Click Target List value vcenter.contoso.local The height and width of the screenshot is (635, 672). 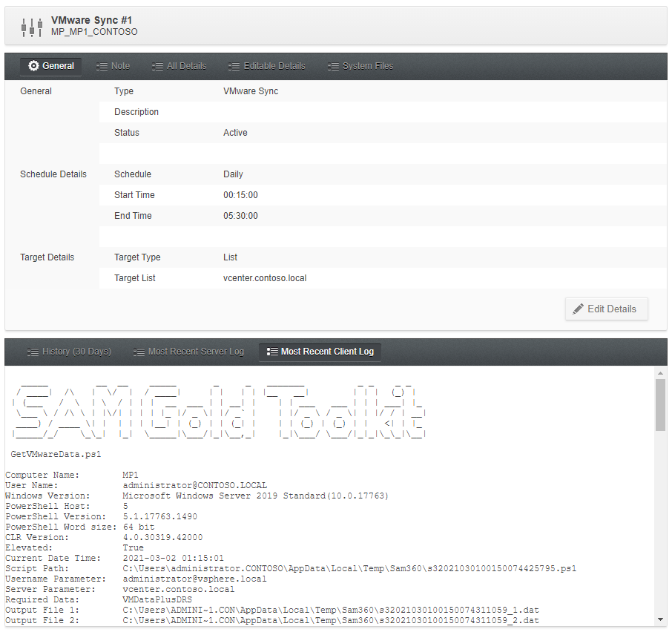click(x=265, y=278)
